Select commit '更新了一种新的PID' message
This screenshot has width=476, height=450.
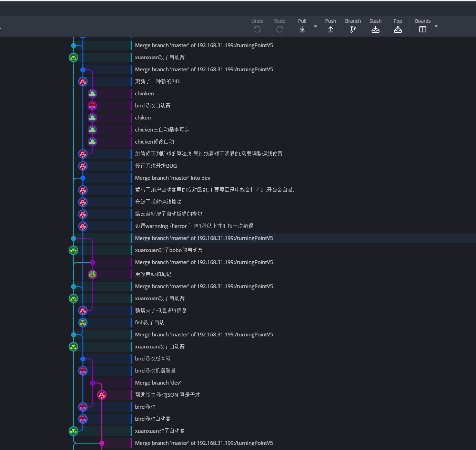pyautogui.click(x=157, y=82)
